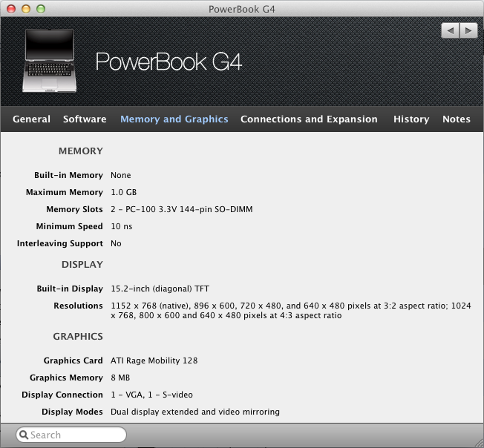This screenshot has width=484, height=448.
Task: Go to previous model with back arrow
Action: pos(451,30)
